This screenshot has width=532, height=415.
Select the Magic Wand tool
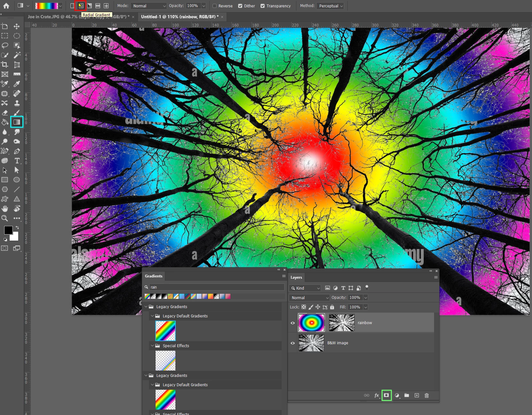17,55
